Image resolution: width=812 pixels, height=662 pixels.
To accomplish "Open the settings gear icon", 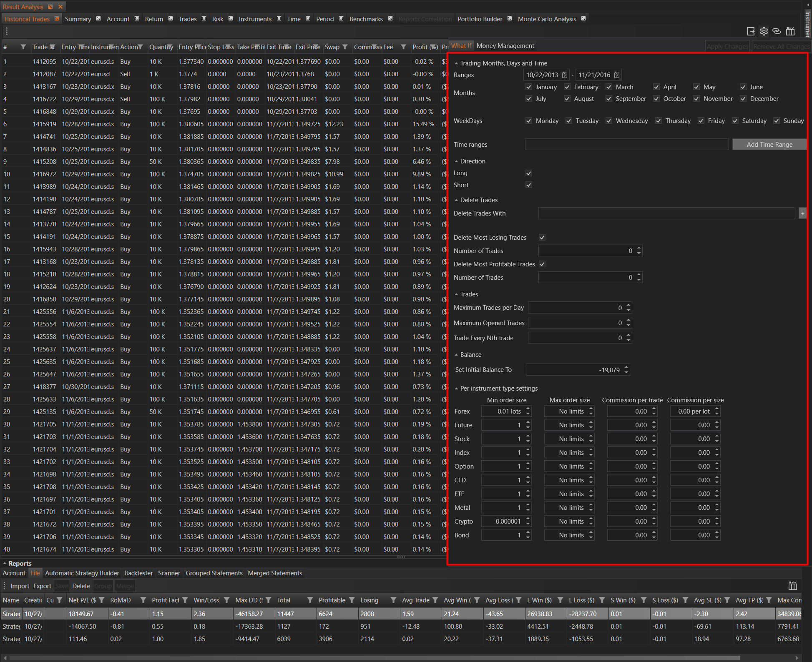I will tap(764, 31).
